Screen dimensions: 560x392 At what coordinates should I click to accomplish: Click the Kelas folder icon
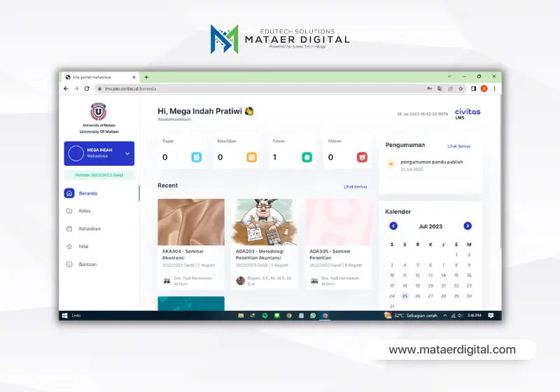pos(69,211)
